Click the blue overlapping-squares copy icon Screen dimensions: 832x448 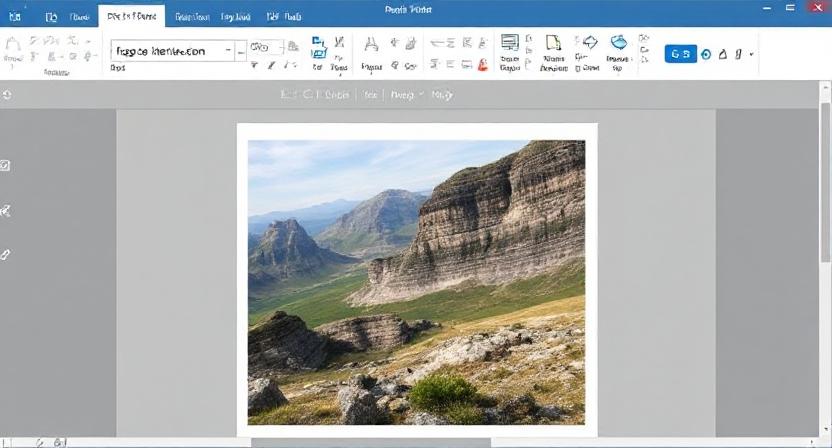318,47
